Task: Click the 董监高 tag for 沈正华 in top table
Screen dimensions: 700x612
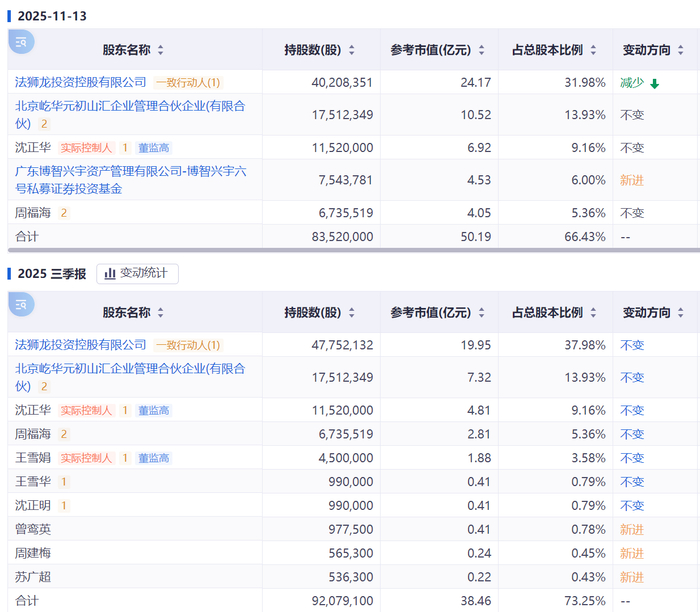Action: point(154,148)
